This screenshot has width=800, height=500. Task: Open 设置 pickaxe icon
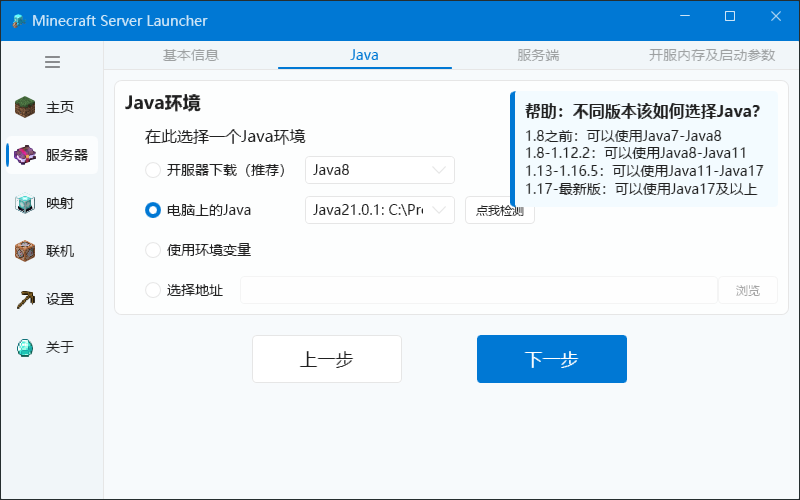(25, 299)
